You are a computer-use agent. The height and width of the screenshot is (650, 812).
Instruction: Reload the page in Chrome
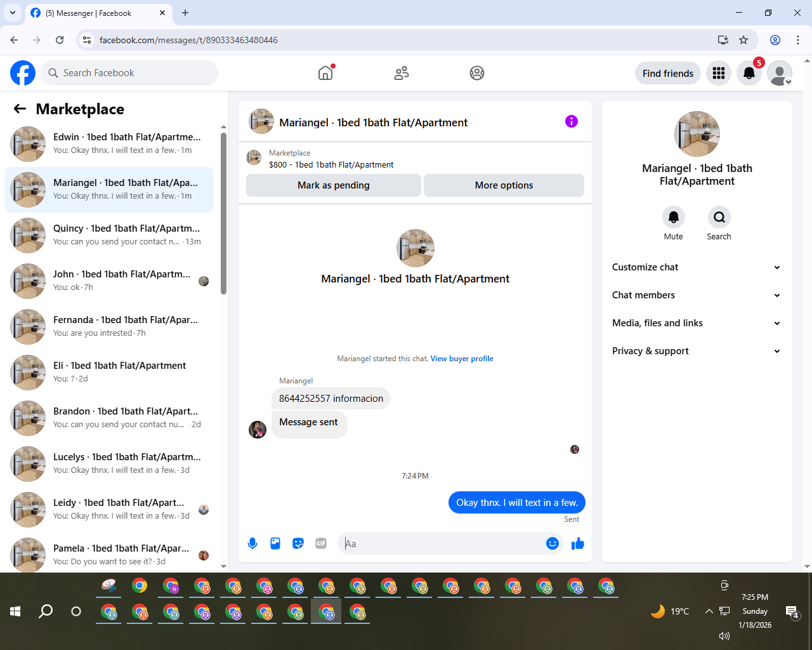[60, 40]
